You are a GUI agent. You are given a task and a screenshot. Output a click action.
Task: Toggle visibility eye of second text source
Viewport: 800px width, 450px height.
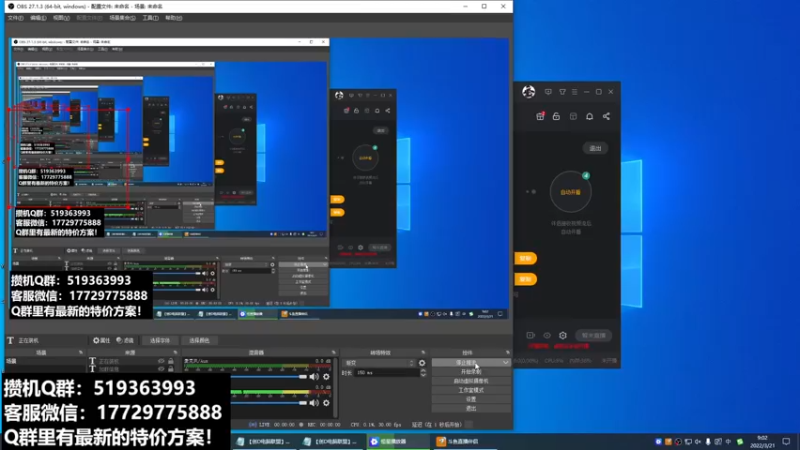(x=161, y=368)
